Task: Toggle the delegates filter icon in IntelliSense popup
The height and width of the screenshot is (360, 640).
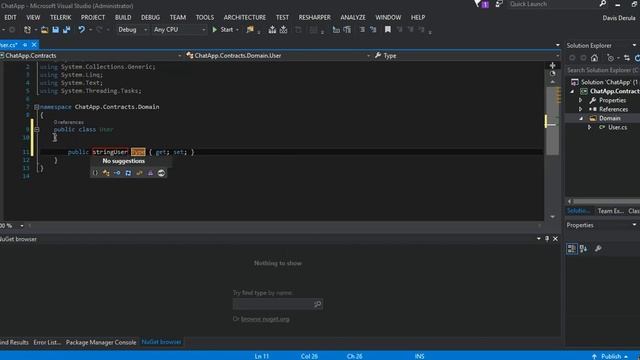Action: tap(150, 173)
